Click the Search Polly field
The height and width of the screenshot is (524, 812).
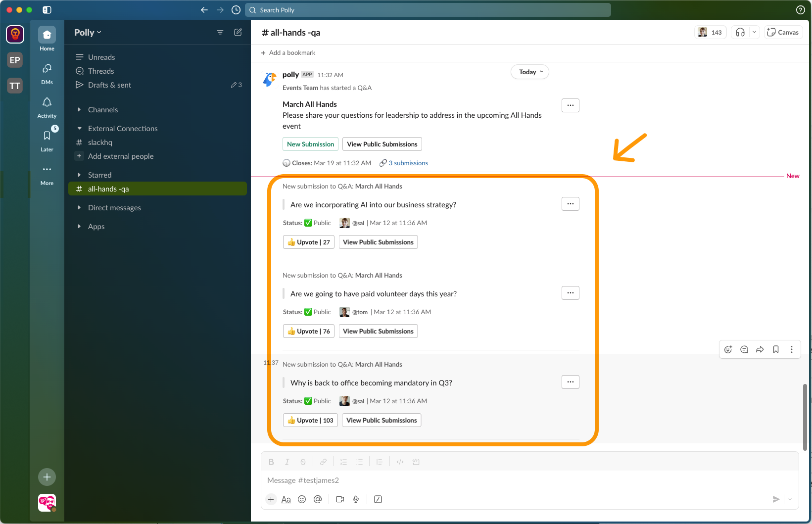click(428, 10)
